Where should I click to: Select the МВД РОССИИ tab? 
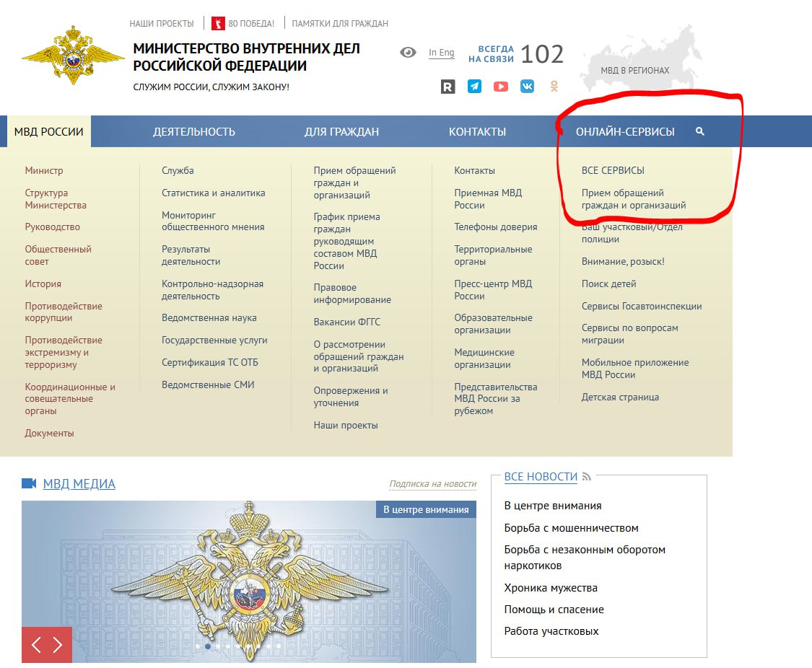[x=49, y=132]
